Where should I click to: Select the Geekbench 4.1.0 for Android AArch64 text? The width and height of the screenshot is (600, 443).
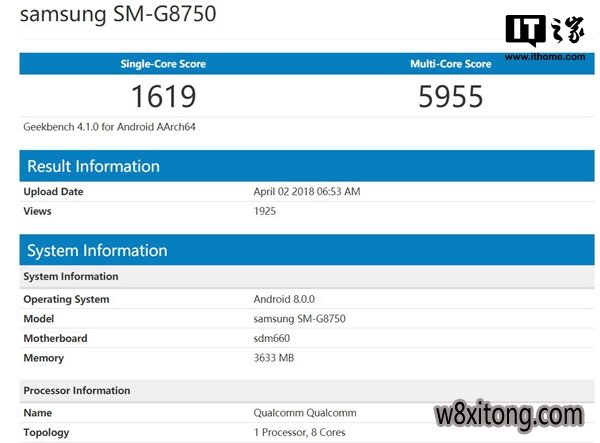pos(109,127)
